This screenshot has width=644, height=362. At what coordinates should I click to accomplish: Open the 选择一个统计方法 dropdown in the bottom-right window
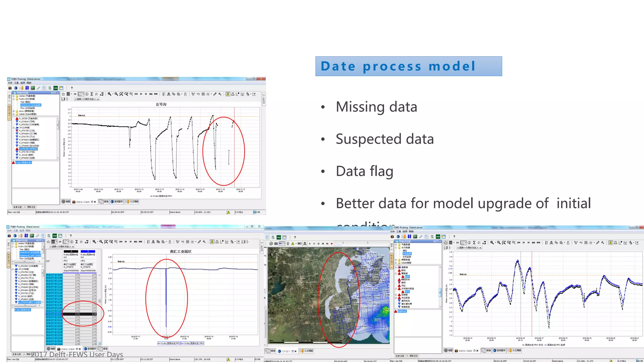(469, 248)
